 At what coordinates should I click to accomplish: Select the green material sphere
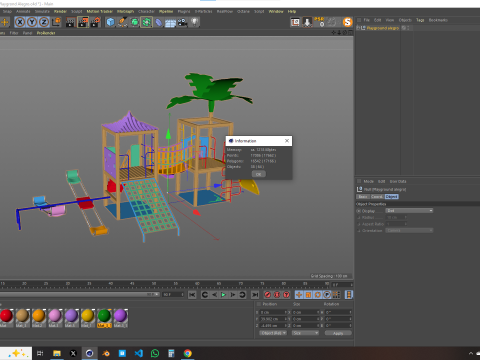104,316
